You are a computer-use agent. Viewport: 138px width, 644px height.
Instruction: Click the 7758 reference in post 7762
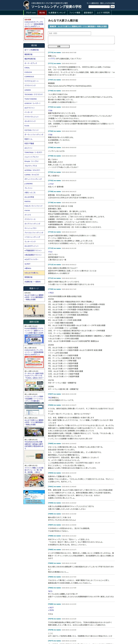tap(50, 135)
